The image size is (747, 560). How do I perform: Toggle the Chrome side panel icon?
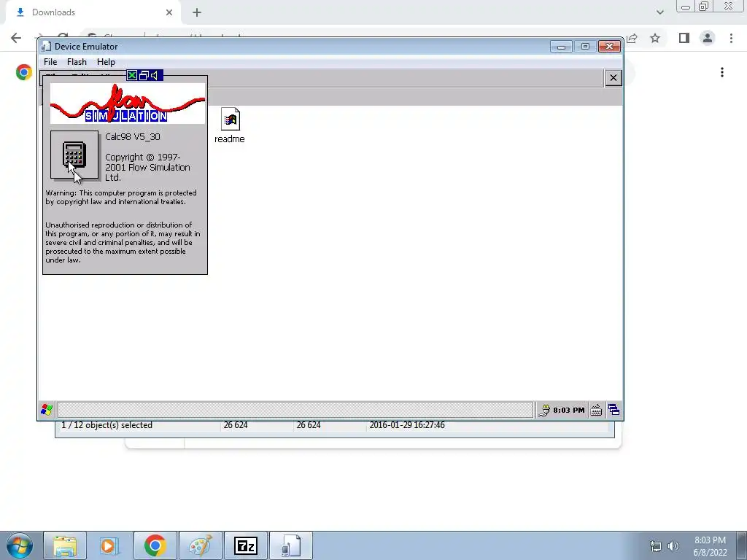(684, 38)
